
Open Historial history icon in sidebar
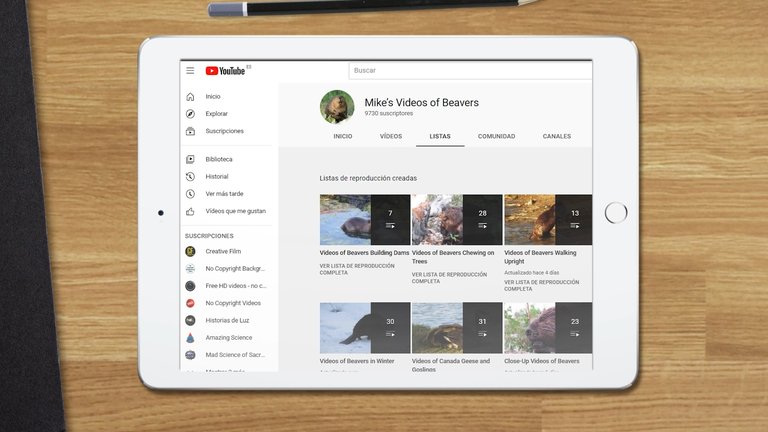point(190,176)
